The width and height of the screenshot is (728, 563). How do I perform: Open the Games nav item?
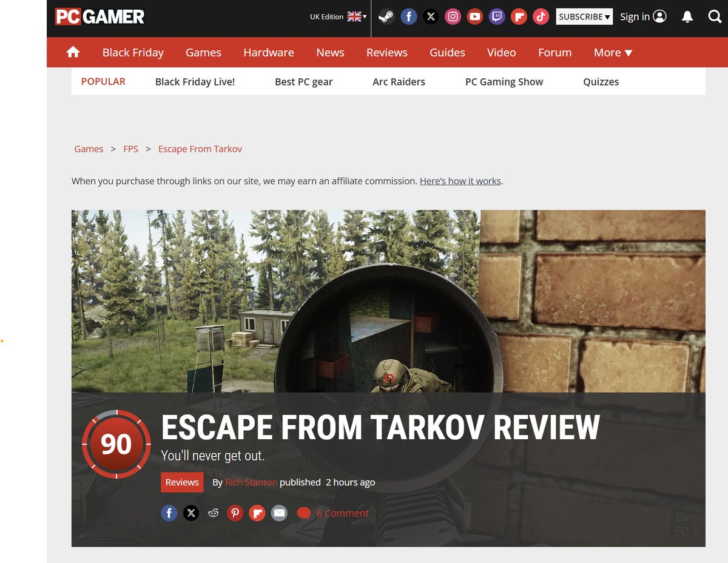pos(203,53)
